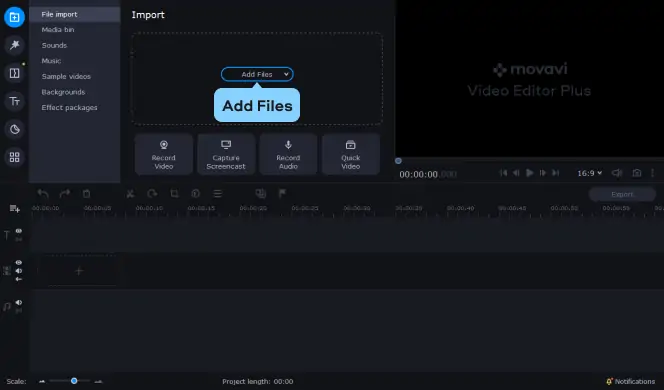Play the preview video

click(529, 173)
